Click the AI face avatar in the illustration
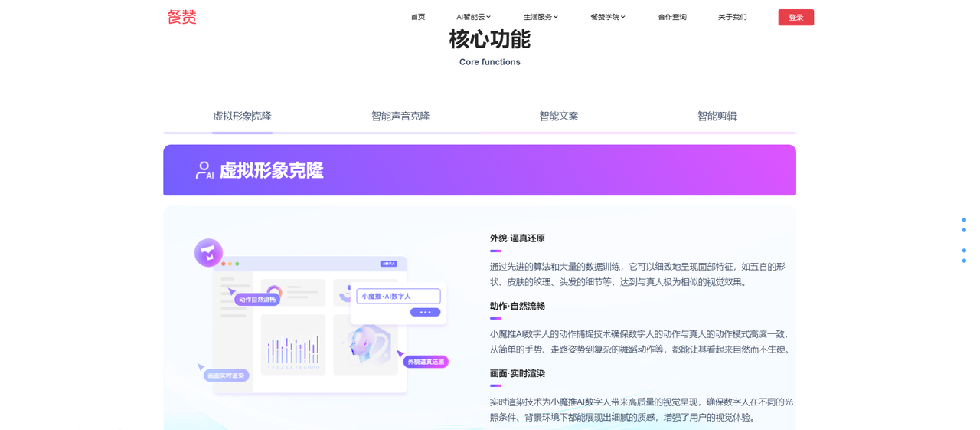 [x=366, y=345]
